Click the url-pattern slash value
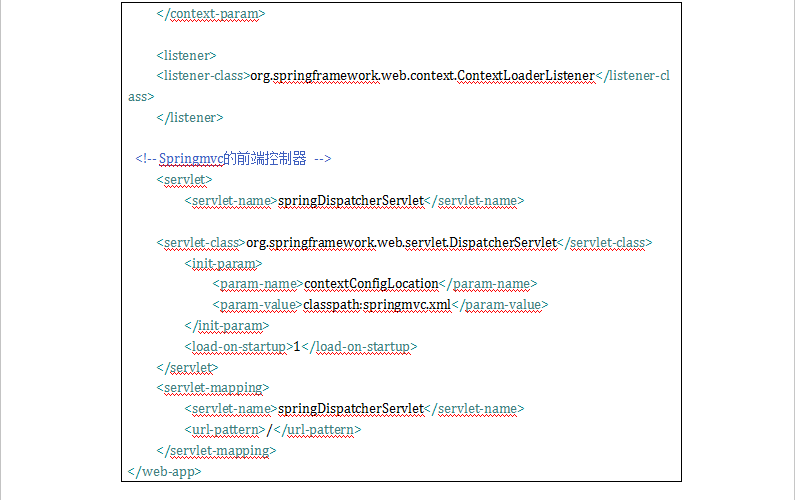This screenshot has width=795, height=500. coord(270,430)
